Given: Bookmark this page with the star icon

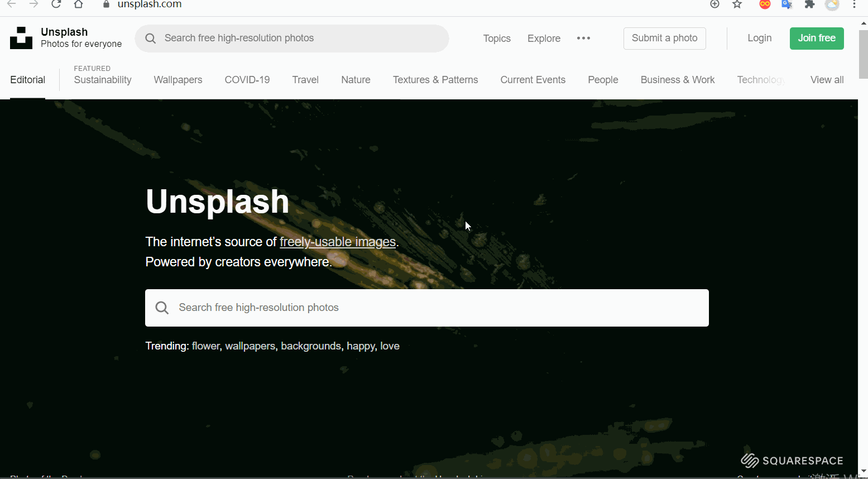Looking at the screenshot, I should point(737,4).
